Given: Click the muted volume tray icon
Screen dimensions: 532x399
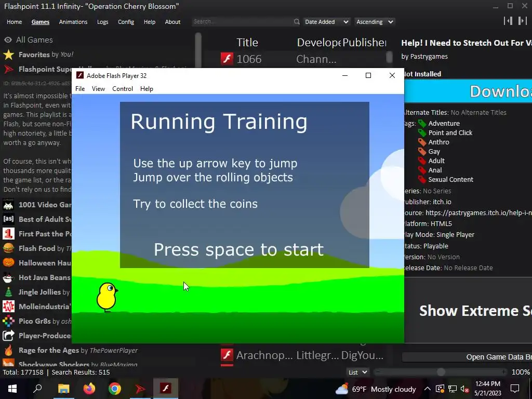Looking at the screenshot, I should [x=464, y=389].
